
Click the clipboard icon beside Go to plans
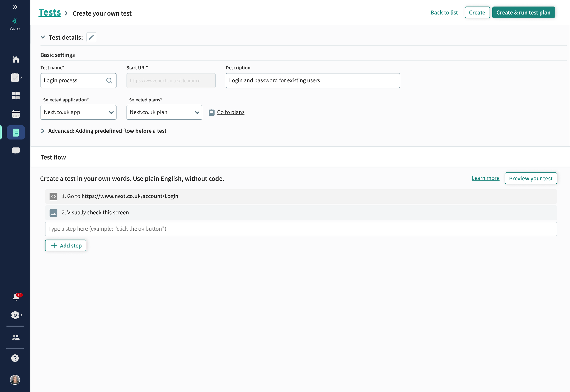coord(211,112)
